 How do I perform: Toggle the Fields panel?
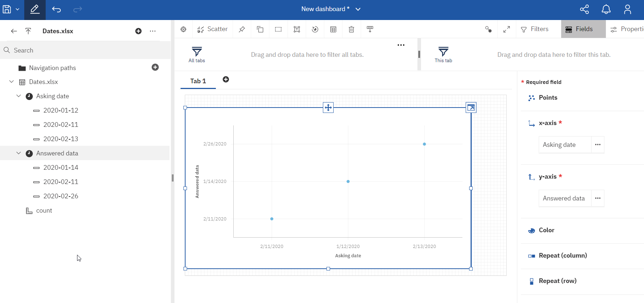[x=583, y=29]
